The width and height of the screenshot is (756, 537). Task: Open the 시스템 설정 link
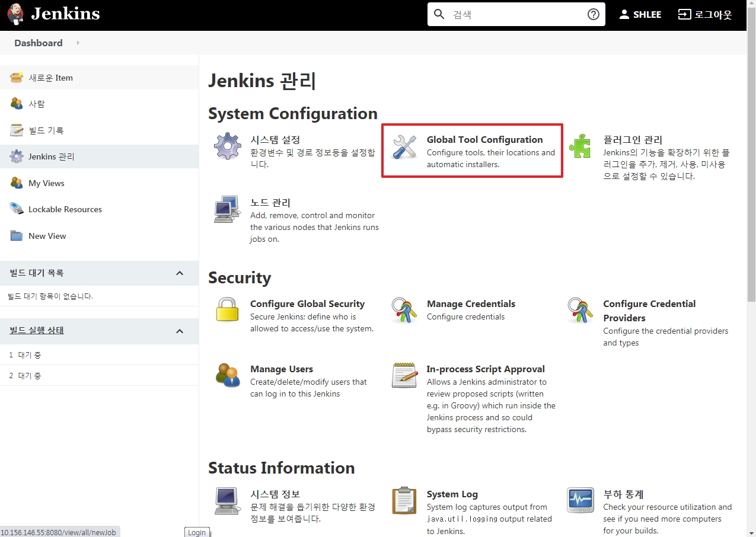[275, 140]
